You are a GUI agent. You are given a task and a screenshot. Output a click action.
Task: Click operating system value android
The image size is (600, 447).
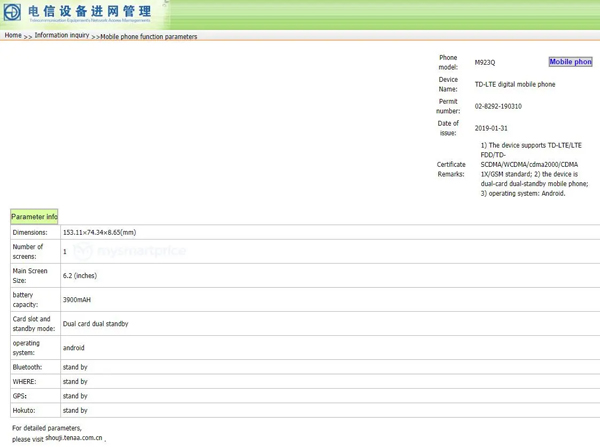(73, 348)
